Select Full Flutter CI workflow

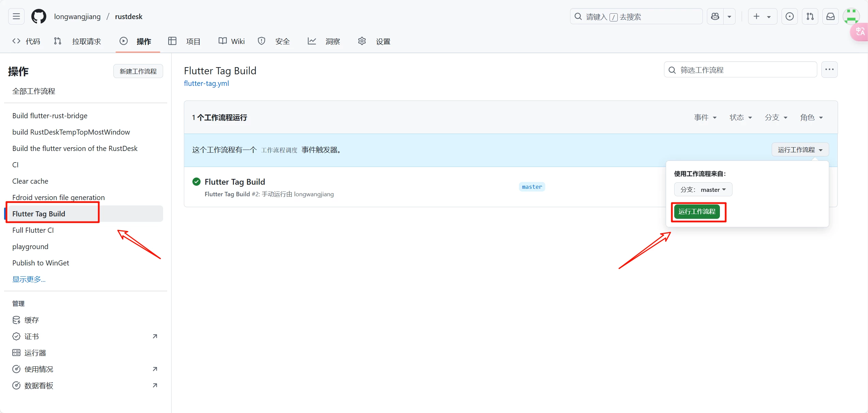(33, 230)
